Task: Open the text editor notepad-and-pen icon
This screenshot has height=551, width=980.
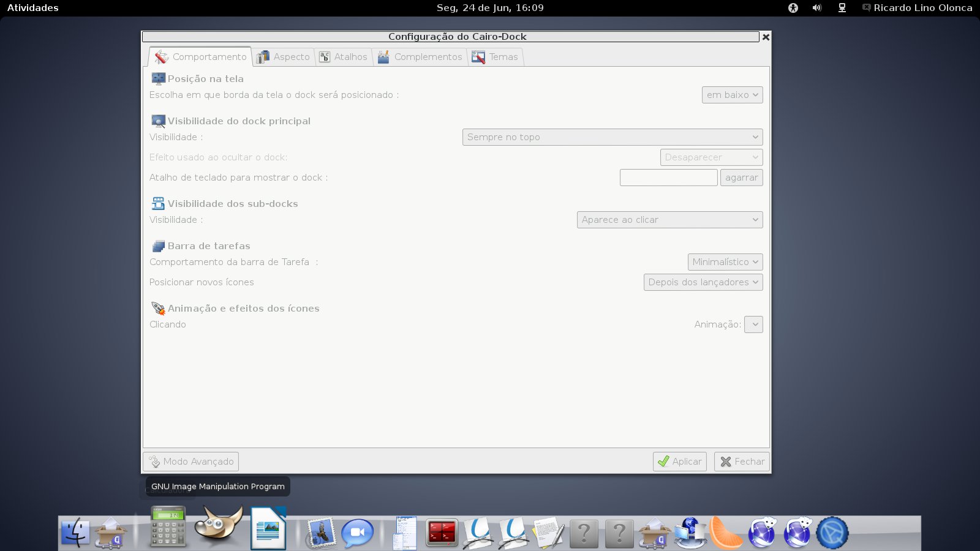Action: 549,533
